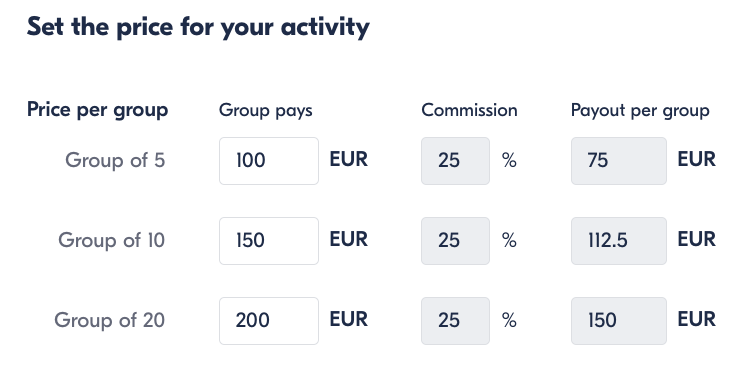Click the Group of 20 payout field showing 150

pos(618,321)
